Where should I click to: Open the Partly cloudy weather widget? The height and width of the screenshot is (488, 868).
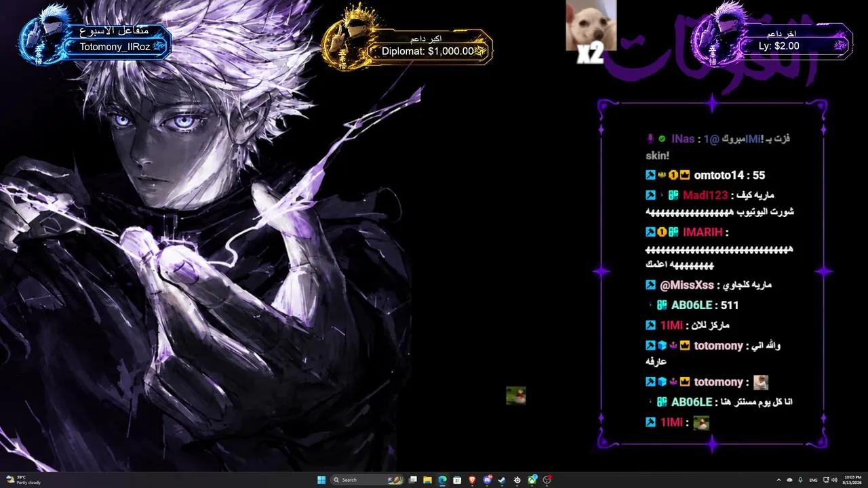click(23, 480)
